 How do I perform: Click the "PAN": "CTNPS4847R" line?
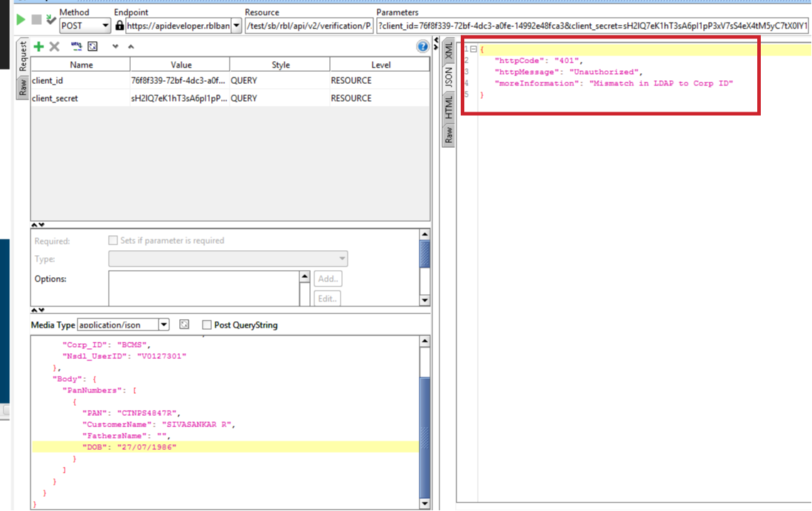(x=131, y=413)
